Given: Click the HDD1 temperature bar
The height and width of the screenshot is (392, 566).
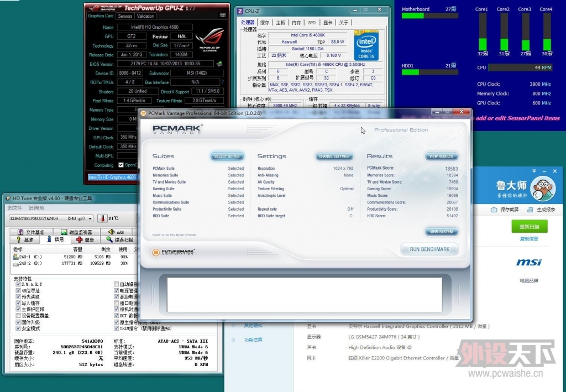Looking at the screenshot, I should click(429, 72).
